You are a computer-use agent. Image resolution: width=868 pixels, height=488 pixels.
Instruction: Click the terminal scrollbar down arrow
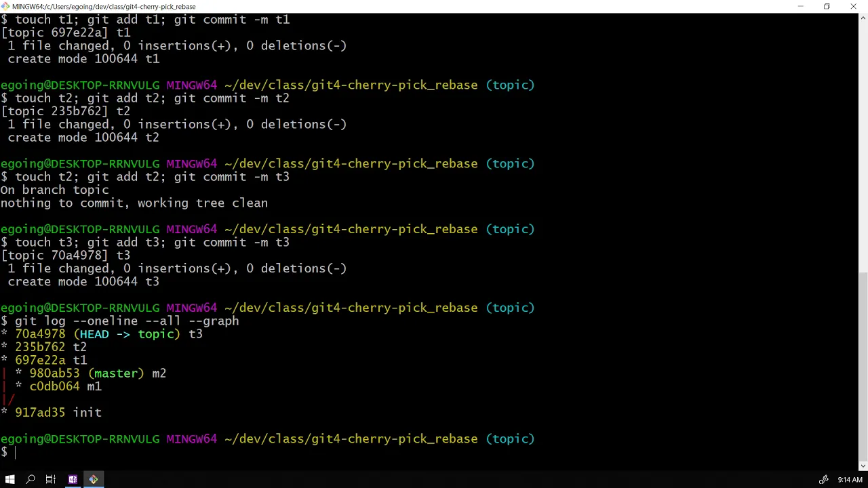tap(863, 466)
